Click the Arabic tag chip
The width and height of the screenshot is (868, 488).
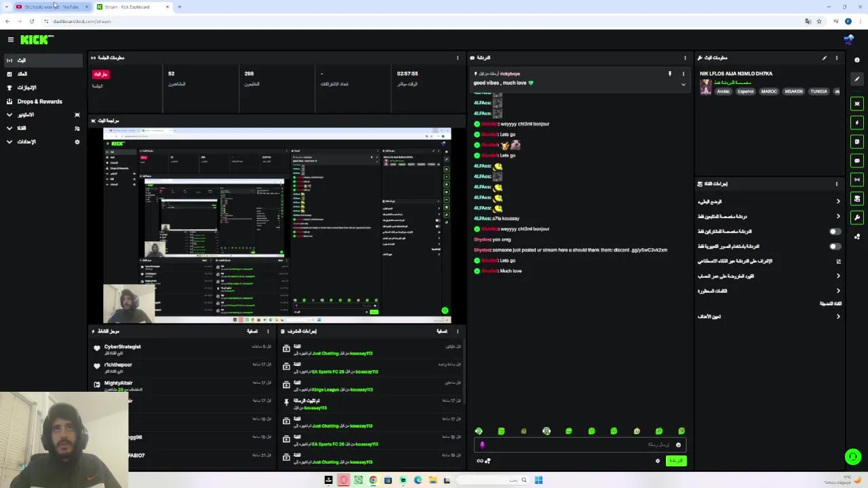(724, 91)
